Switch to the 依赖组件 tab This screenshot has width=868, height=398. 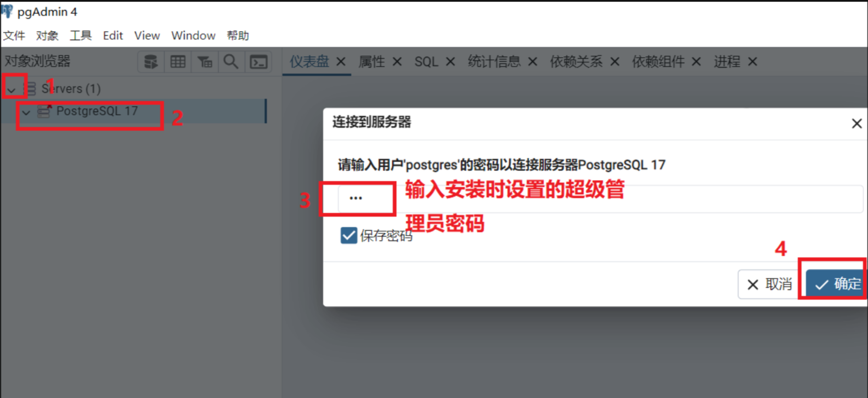pyautogui.click(x=658, y=61)
